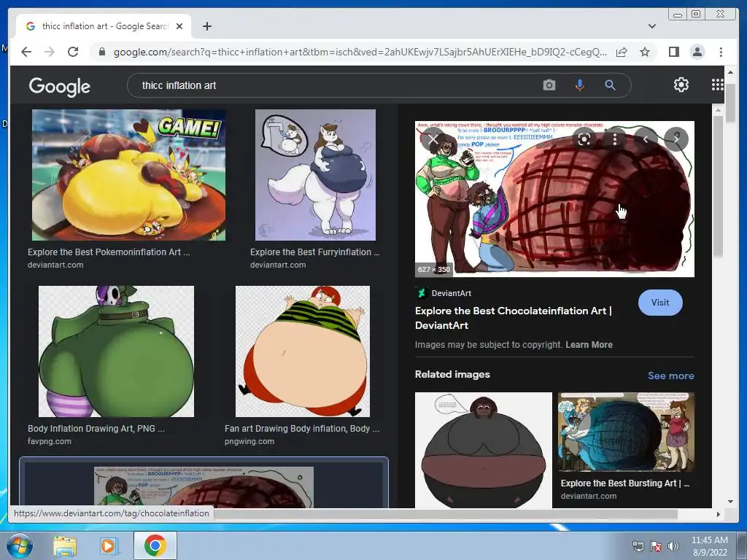
Task: Open preview title Explore the Best Chocolateinflation Art
Action: [513, 318]
